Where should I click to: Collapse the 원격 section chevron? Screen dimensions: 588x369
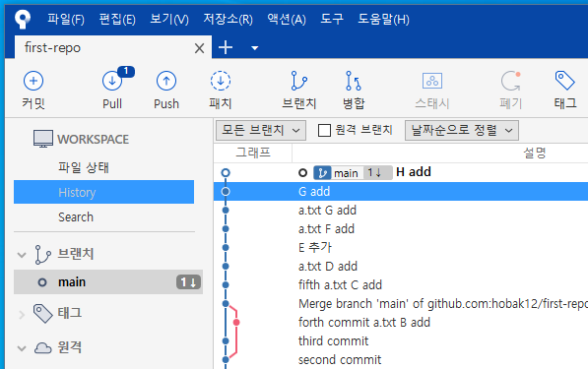point(22,348)
